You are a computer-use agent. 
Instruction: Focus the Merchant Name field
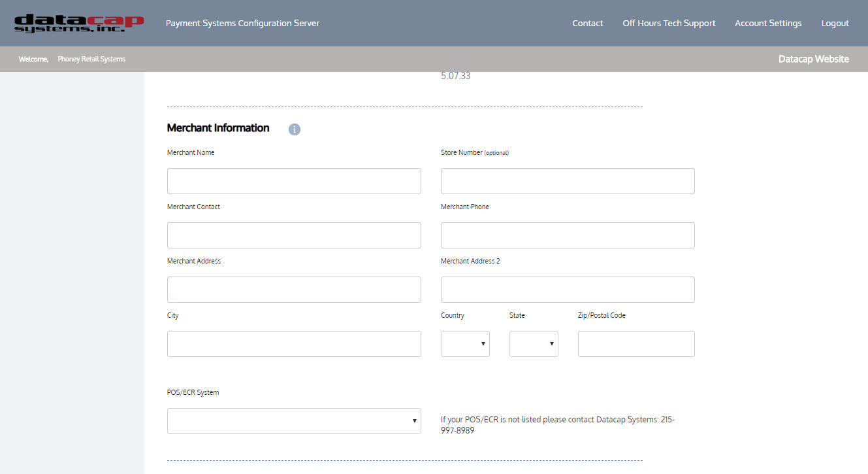pos(294,181)
